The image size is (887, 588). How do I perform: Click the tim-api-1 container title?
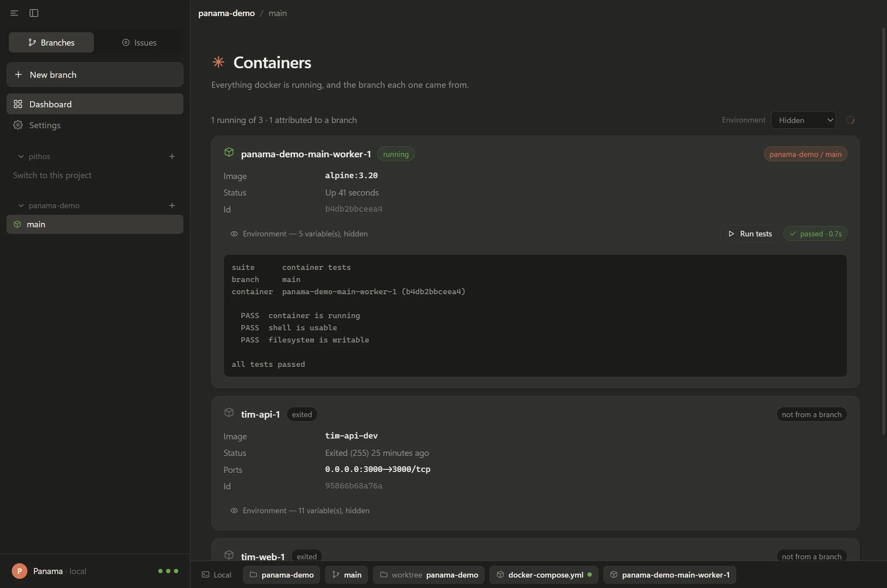260,415
